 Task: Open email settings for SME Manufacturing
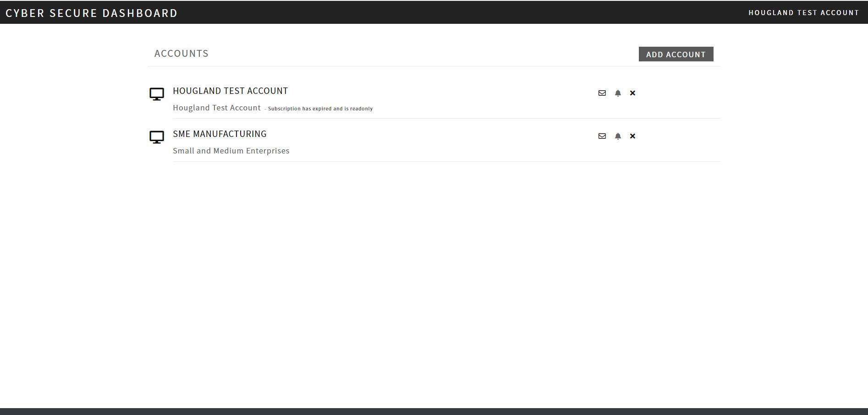602,136
